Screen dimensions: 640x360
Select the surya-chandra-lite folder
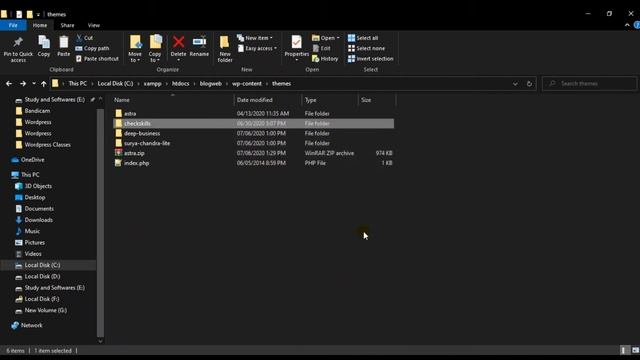pyautogui.click(x=253, y=143)
